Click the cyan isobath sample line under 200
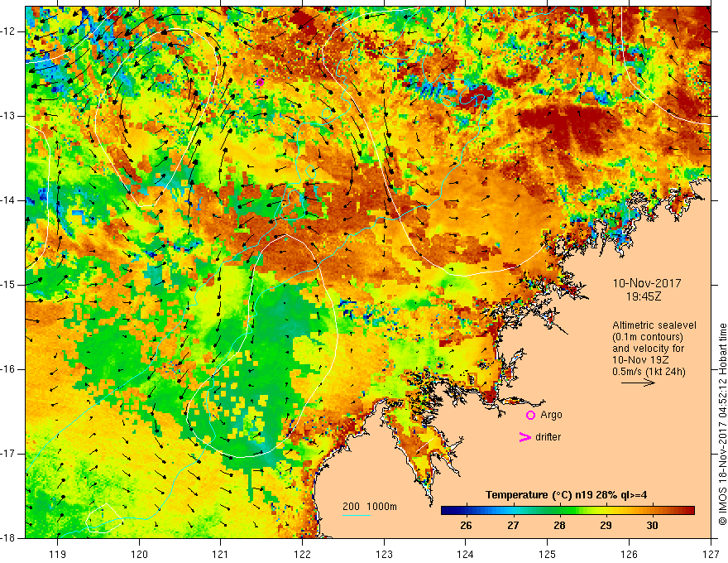 pos(357,515)
